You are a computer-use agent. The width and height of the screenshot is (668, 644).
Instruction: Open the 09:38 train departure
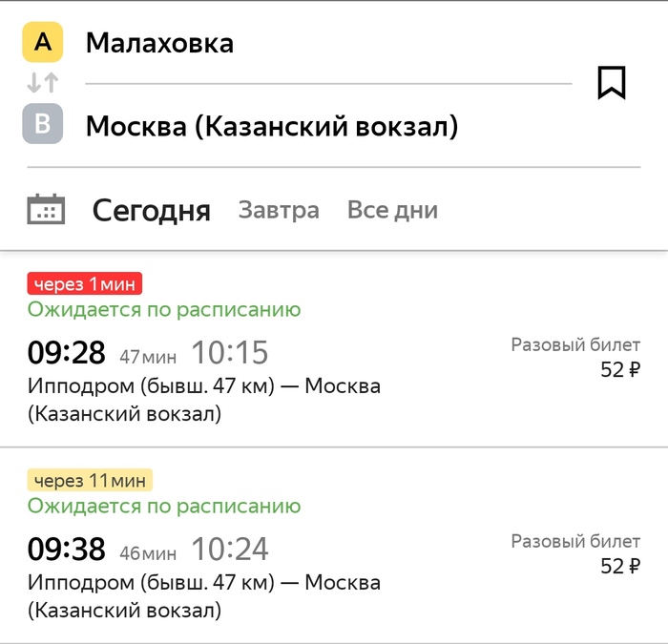(66, 550)
